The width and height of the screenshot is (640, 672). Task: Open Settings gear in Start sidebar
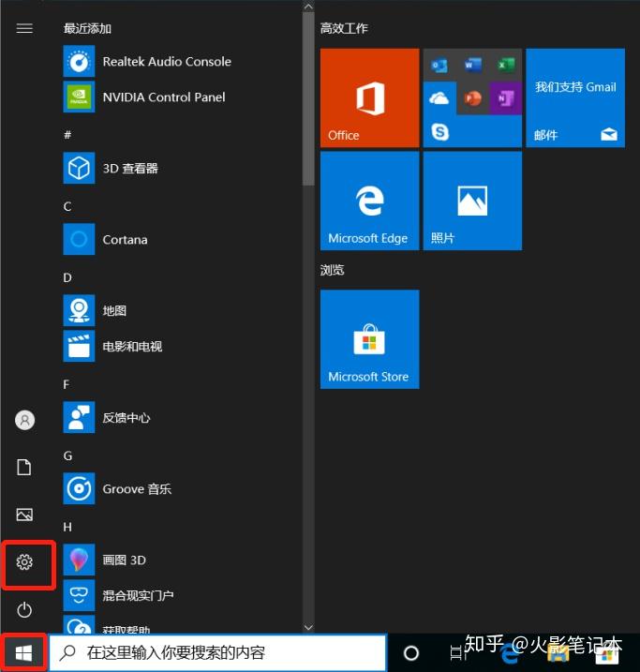(24, 561)
